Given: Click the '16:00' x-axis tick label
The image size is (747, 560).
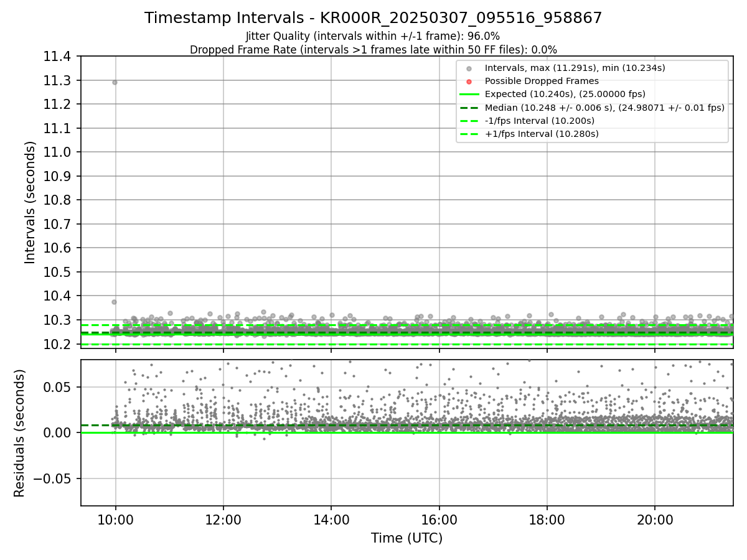Looking at the screenshot, I should (x=439, y=519).
